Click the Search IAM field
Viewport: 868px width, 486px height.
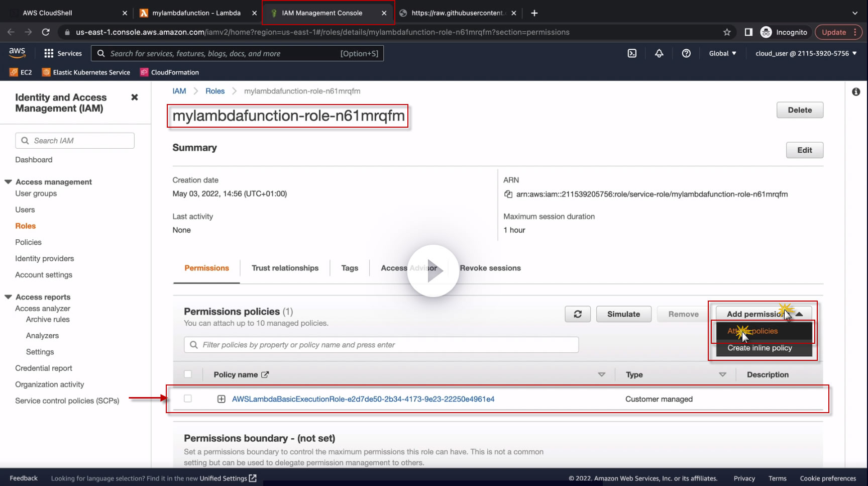pos(75,141)
